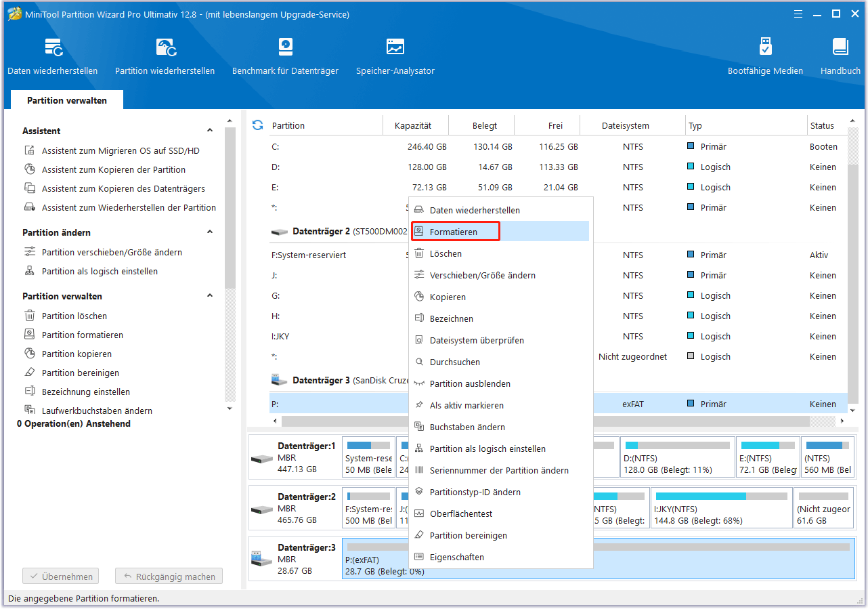Select the D:(NTFS) 128.0 GB block in disk map
This screenshot has height=609, width=868.
(677, 457)
